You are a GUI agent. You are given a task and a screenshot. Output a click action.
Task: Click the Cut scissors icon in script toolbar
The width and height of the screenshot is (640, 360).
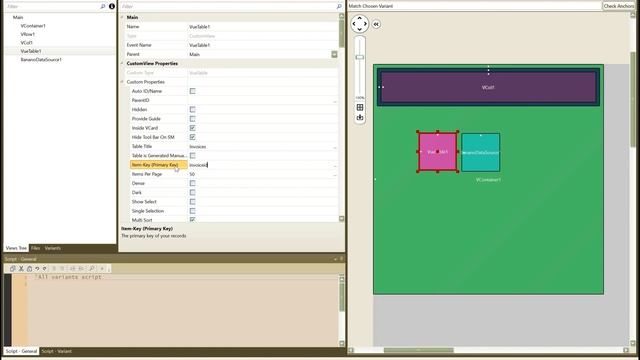click(21, 269)
